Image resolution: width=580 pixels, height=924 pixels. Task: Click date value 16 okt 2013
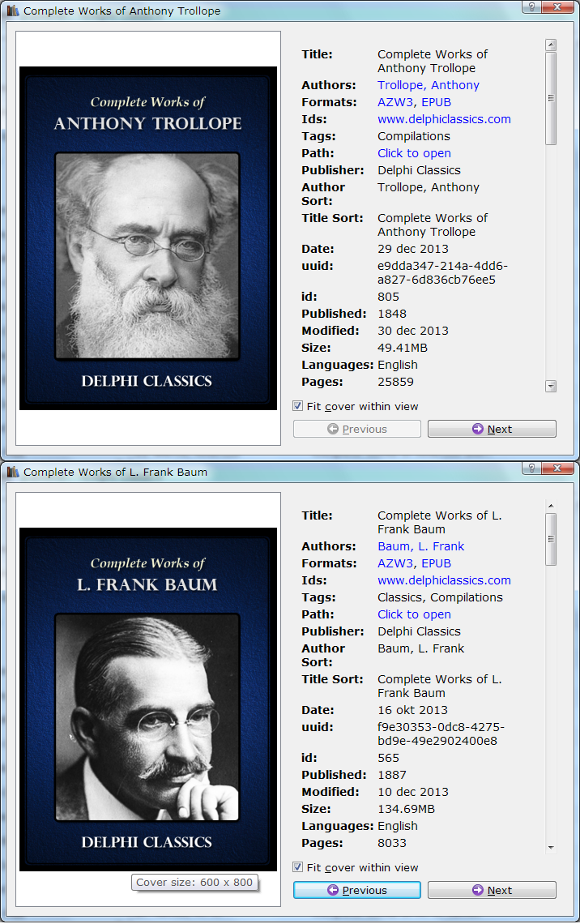[x=412, y=710]
